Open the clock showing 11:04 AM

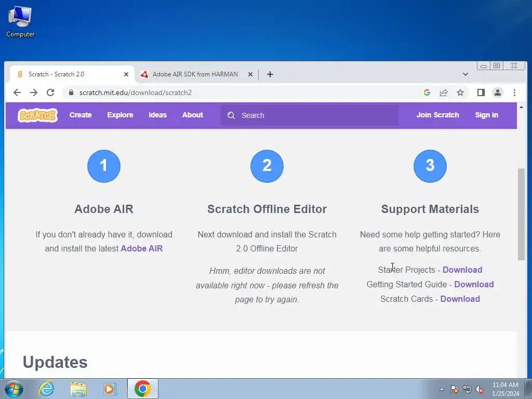[x=506, y=389]
